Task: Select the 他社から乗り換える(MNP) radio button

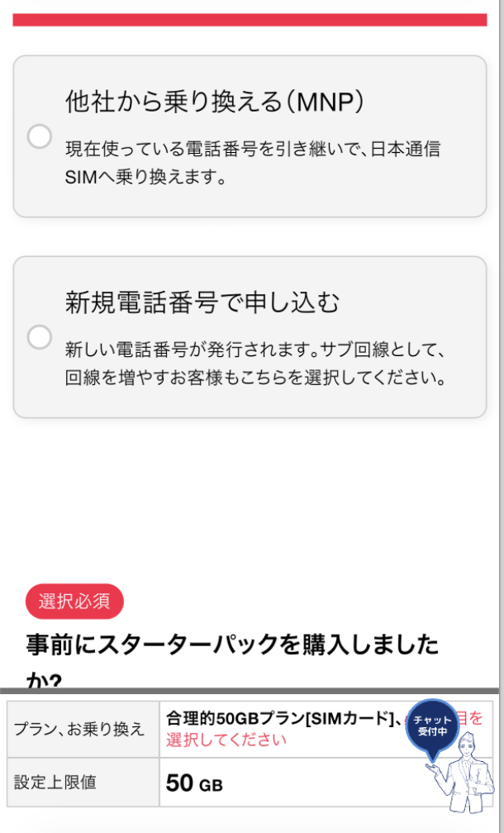Action: [x=40, y=136]
